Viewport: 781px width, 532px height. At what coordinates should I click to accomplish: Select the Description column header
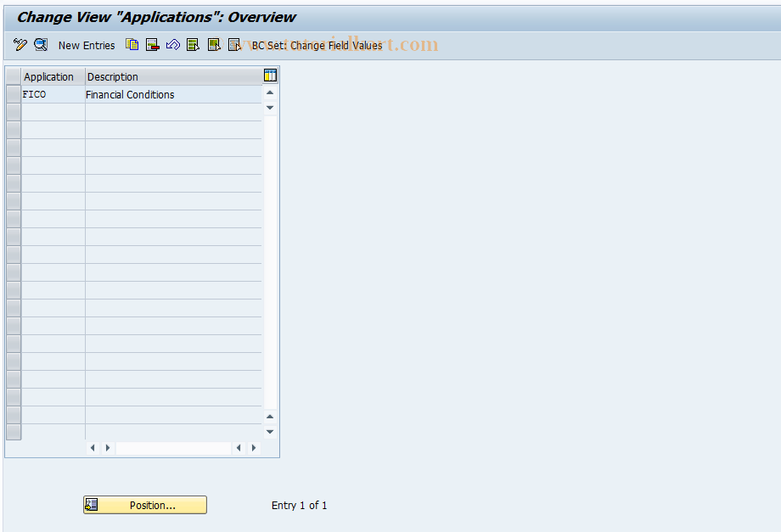point(174,76)
